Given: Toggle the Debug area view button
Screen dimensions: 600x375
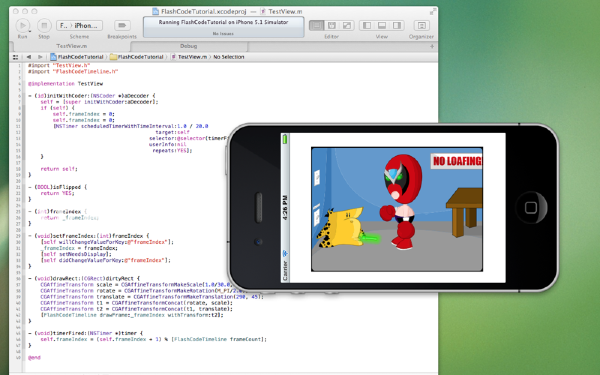Looking at the screenshot, I should pyautogui.click(x=382, y=25).
